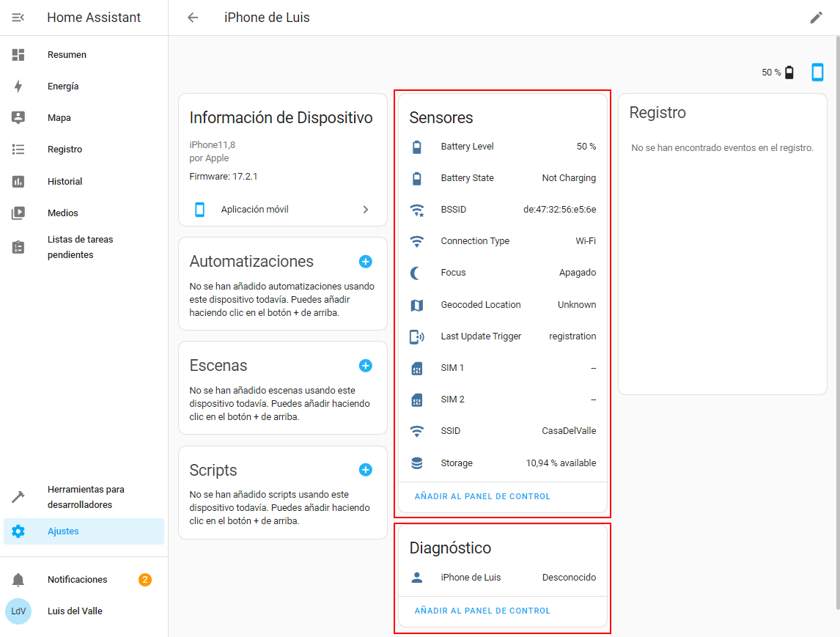Click the page vertical scrollbar
The height and width of the screenshot is (637, 840).
(x=837, y=323)
